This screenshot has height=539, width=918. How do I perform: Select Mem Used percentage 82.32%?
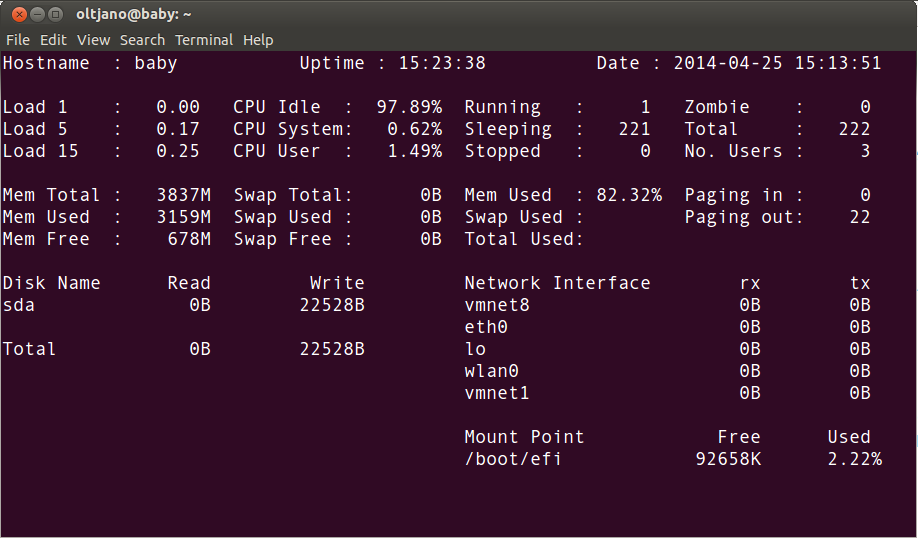(x=629, y=195)
